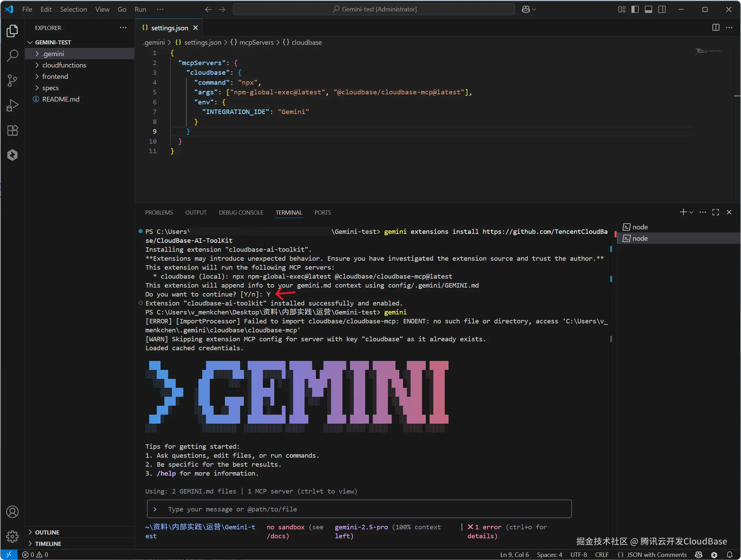
Task: Open Run and Debug view
Action: (x=12, y=105)
